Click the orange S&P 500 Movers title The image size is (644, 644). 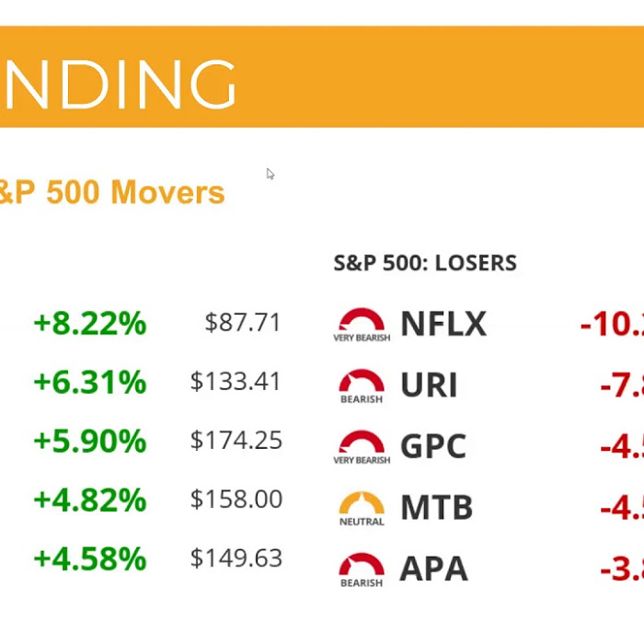click(x=112, y=192)
